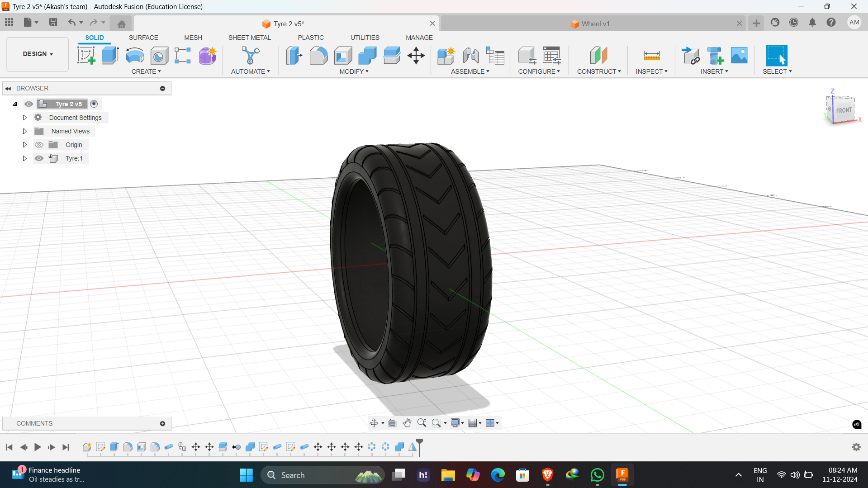This screenshot has height=488, width=868.
Task: Click the FRONT face of ViewCube
Action: click(x=844, y=110)
